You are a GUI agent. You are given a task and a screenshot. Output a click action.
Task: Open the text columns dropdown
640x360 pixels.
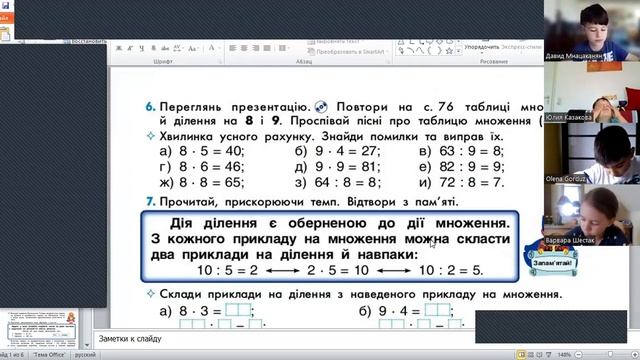coord(283,48)
